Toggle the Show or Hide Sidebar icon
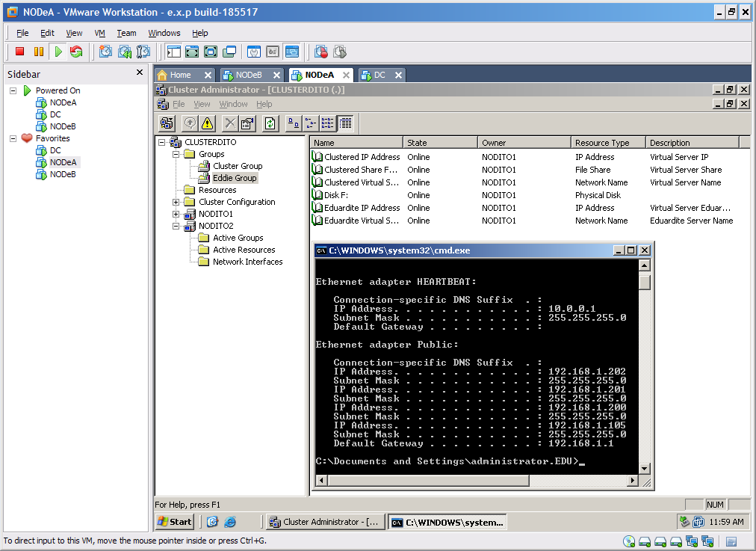 pyautogui.click(x=173, y=52)
